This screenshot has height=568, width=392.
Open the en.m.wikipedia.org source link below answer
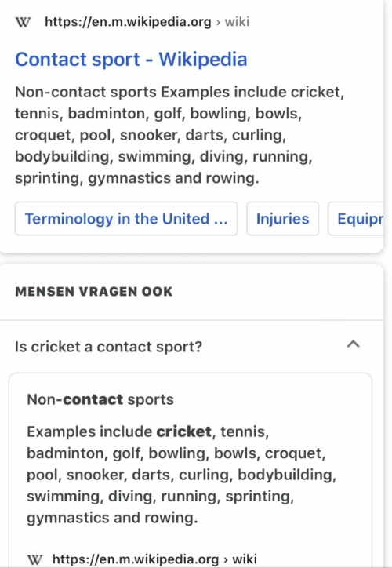(136, 559)
